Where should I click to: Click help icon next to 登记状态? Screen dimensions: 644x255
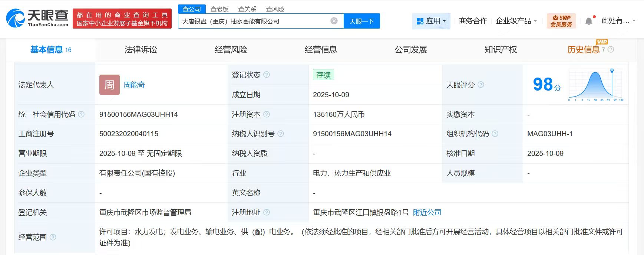267,75
